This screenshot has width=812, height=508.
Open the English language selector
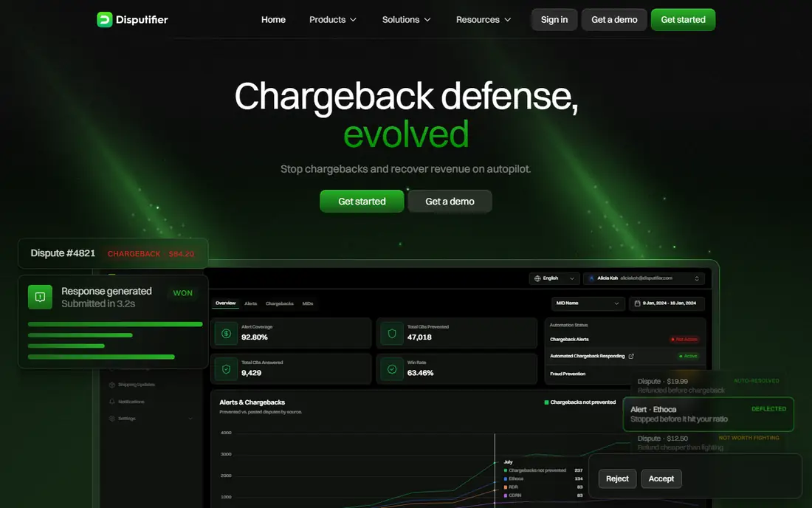click(x=554, y=278)
